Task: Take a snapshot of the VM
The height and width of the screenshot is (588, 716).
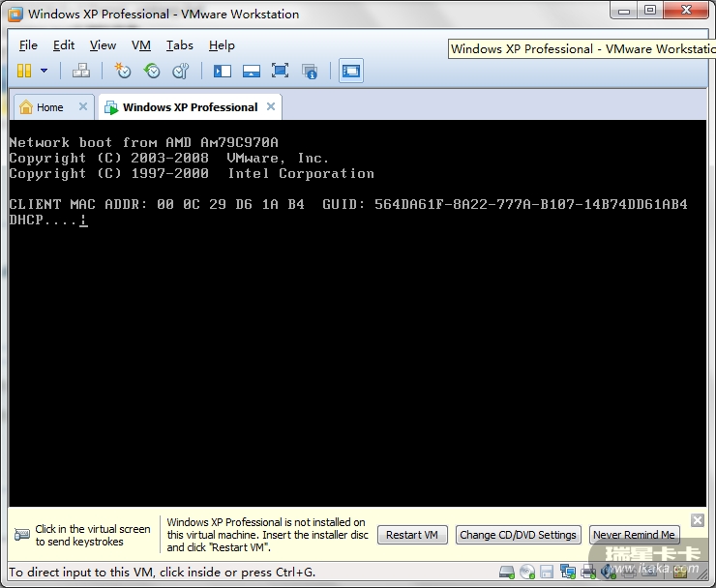Action: tap(123, 71)
